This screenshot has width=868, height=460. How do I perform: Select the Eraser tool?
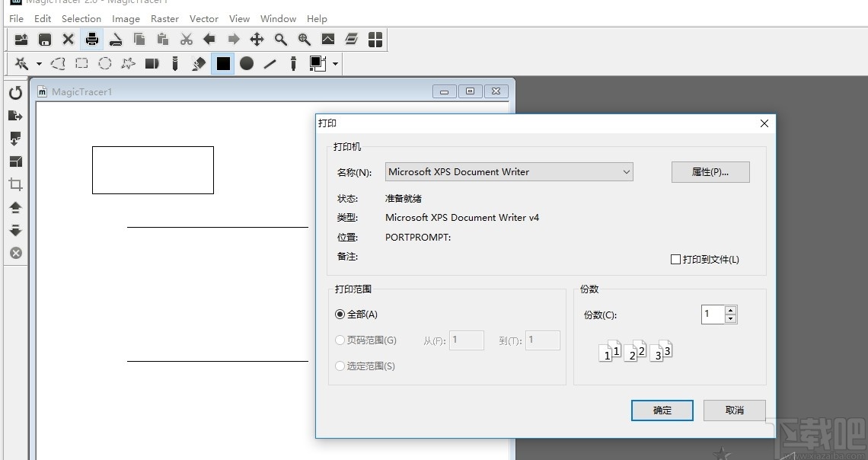point(199,64)
